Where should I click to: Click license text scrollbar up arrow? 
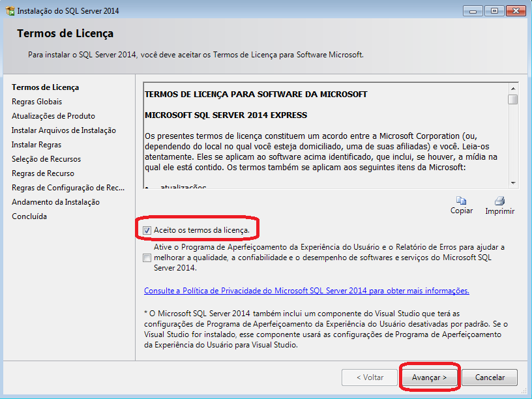tap(513, 89)
